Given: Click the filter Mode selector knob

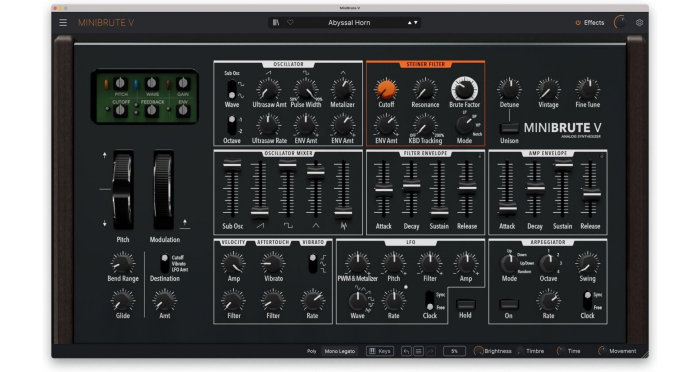Looking at the screenshot, I should (464, 125).
